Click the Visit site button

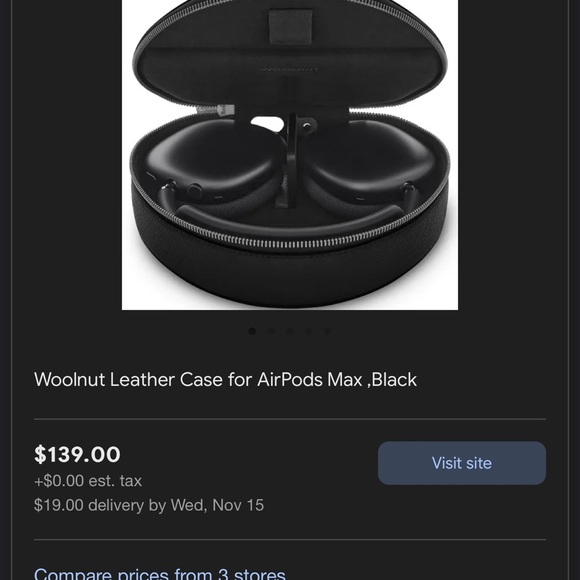(462, 463)
